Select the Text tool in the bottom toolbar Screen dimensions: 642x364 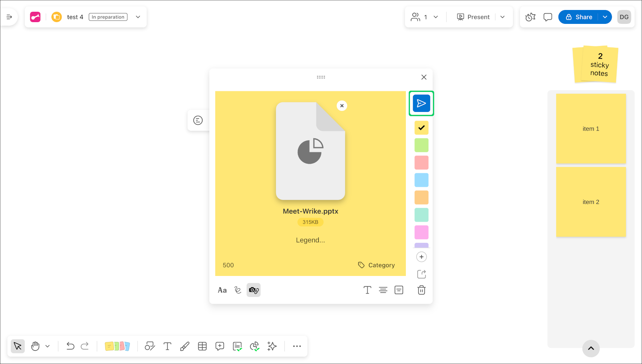click(167, 346)
